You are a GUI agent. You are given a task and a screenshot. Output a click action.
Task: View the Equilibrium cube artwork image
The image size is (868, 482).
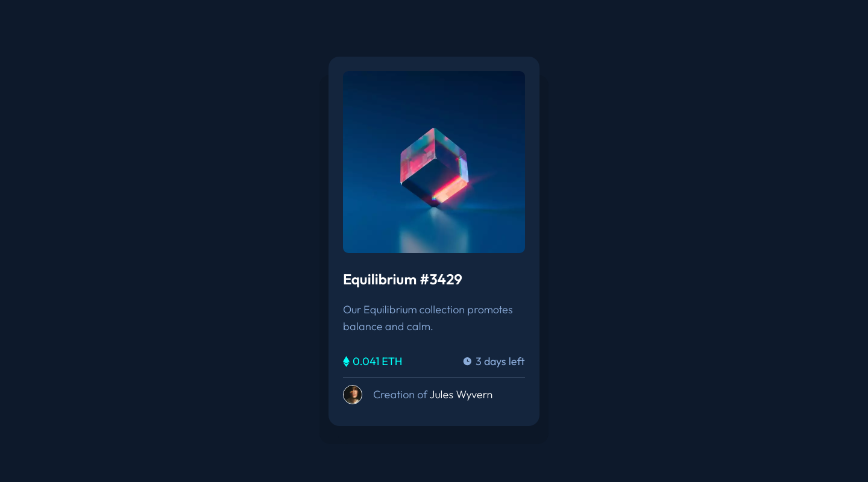tap(434, 162)
